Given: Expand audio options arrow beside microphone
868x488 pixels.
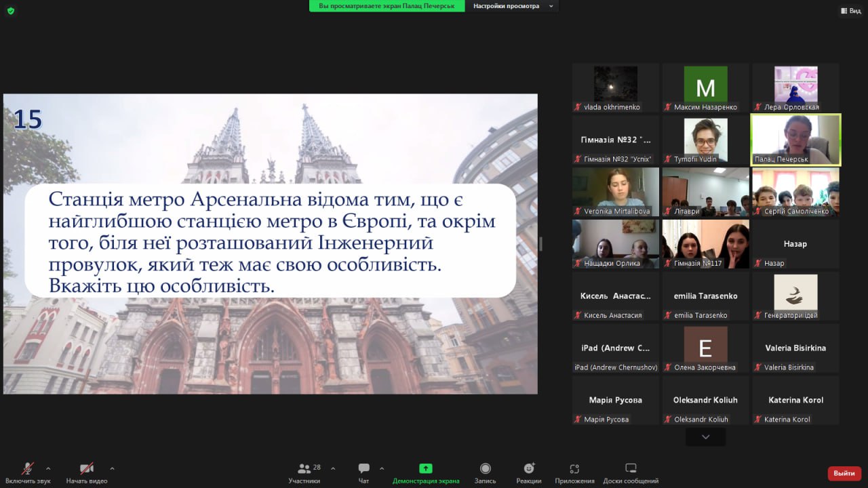Looking at the screenshot, I should click(x=48, y=468).
